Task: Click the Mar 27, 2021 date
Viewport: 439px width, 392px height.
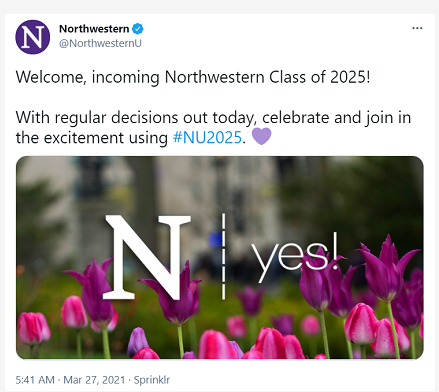Action: click(x=94, y=380)
